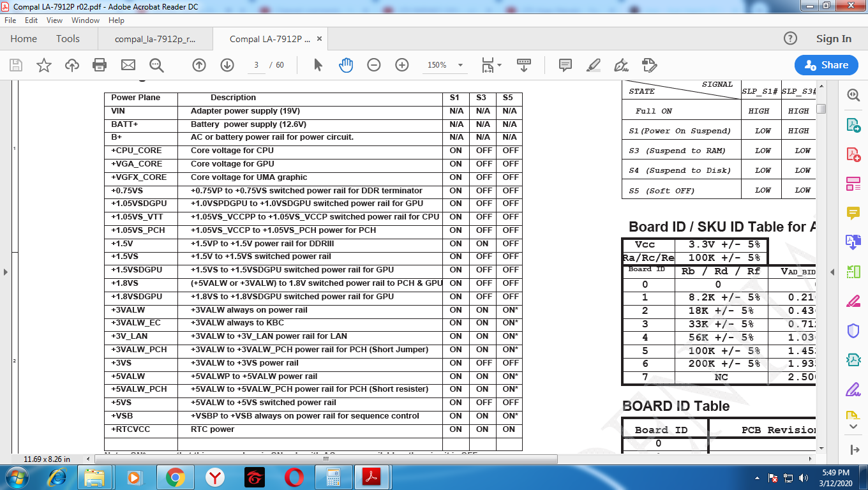Switch to the Tools tab

click(x=68, y=38)
